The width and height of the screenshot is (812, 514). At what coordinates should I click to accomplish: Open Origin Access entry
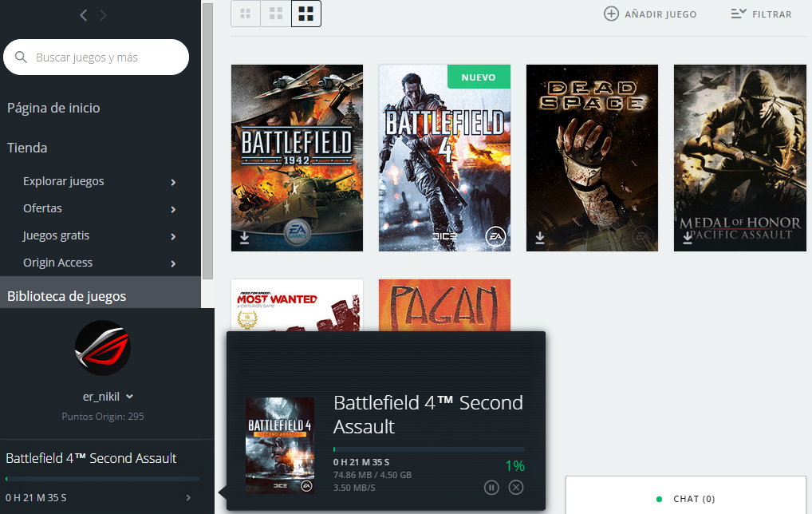57,263
